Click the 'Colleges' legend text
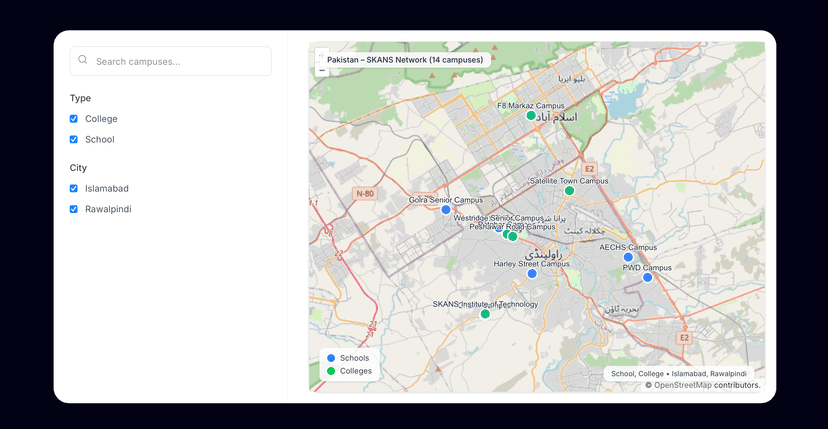This screenshot has height=429, width=828. pos(356,371)
